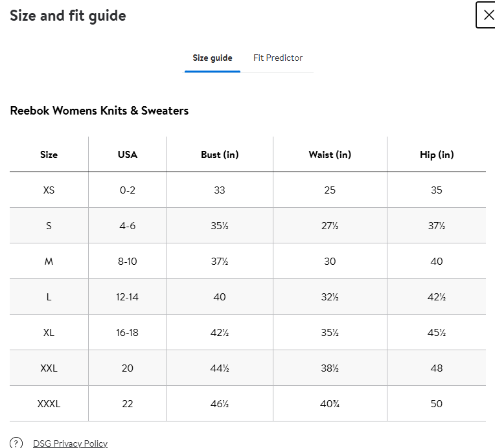
Task: Click the Size column header
Action: 49,155
